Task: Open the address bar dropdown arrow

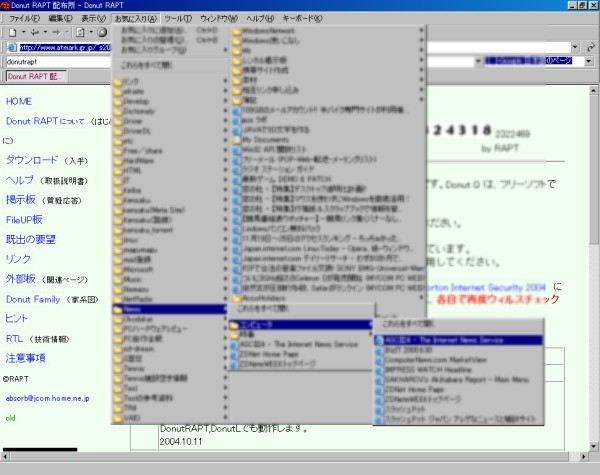Action: click(x=577, y=47)
